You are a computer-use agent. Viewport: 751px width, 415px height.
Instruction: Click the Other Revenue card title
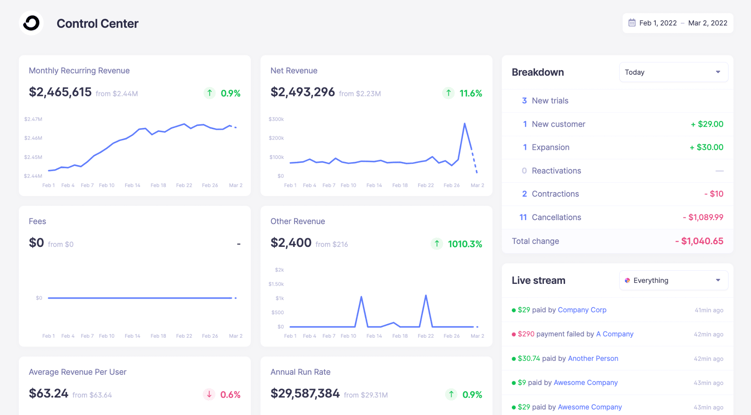(x=297, y=221)
